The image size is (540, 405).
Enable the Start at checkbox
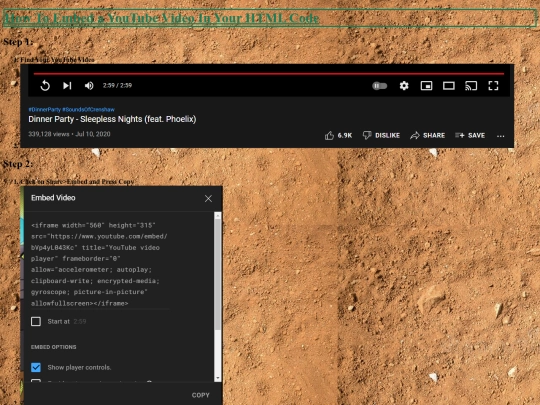tap(36, 321)
